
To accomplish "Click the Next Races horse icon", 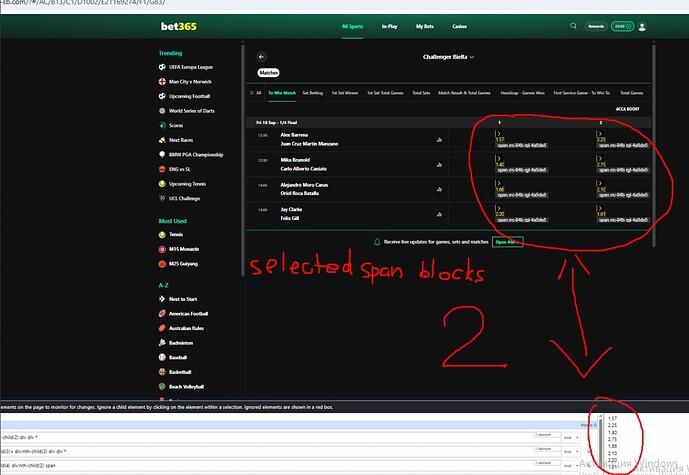I will click(x=162, y=140).
